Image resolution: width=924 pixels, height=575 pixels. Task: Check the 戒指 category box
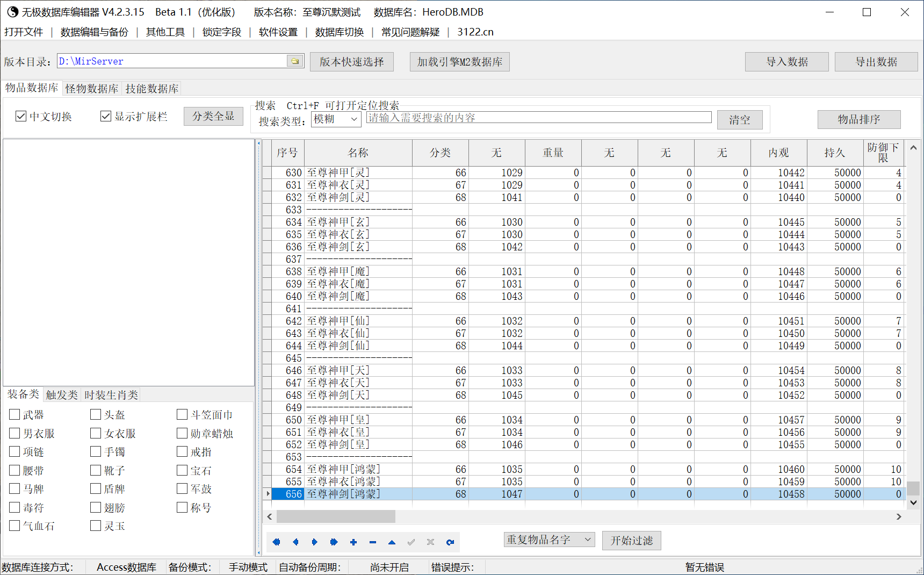182,451
